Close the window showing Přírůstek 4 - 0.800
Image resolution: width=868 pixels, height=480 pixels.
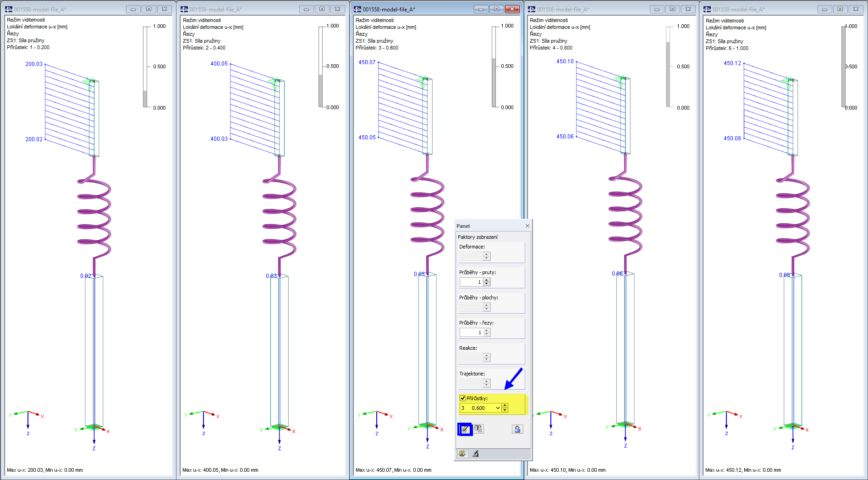tap(688, 9)
